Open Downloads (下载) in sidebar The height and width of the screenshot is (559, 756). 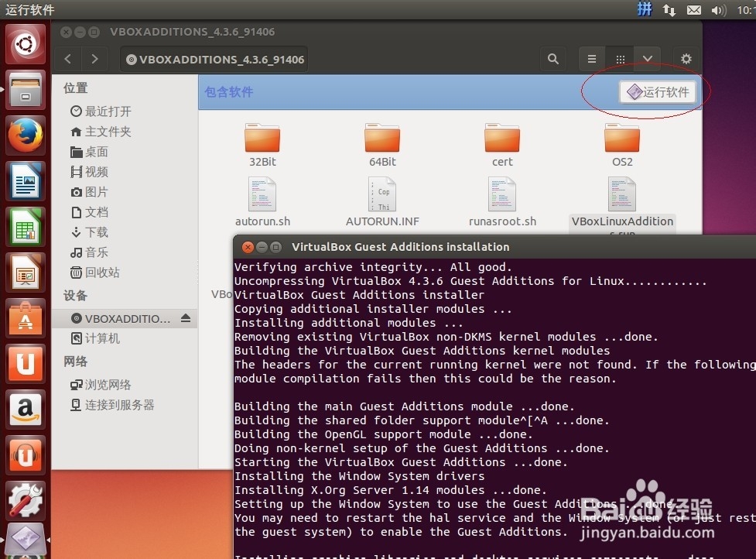90,232
